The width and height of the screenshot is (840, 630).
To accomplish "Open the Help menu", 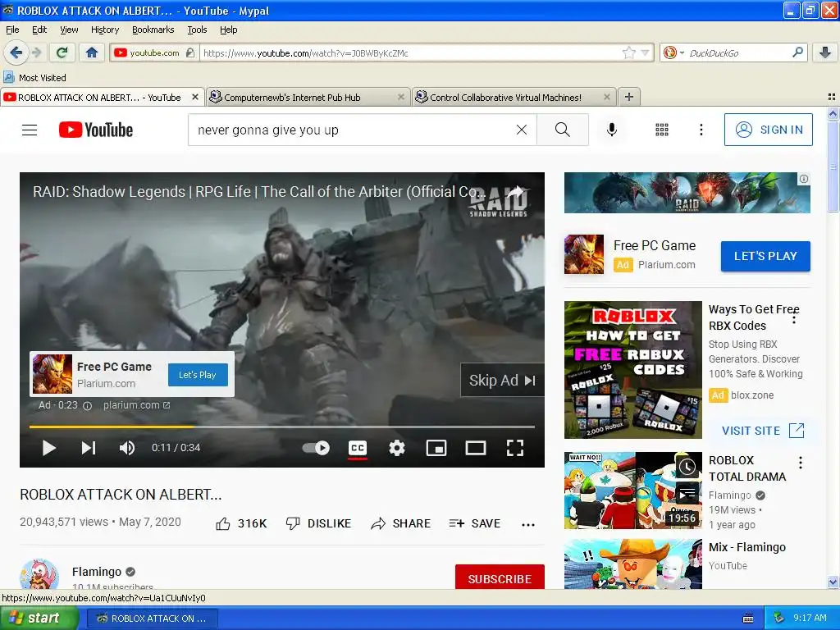I will point(228,30).
